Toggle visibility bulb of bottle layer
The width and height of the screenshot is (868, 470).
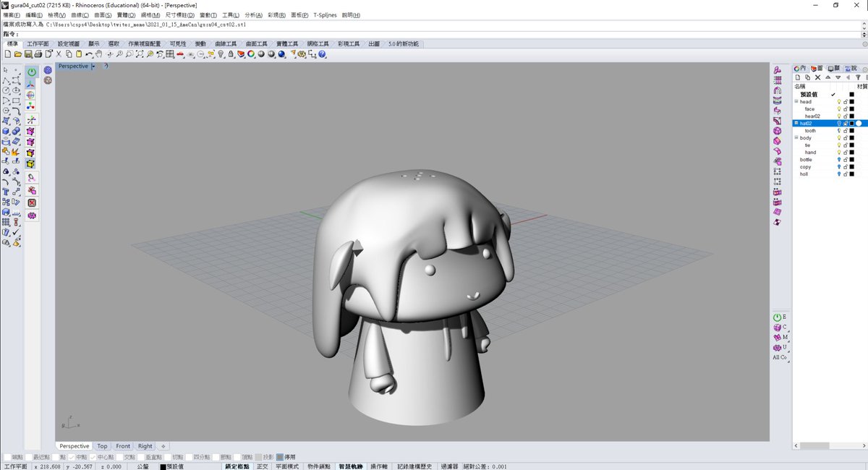[x=839, y=160]
